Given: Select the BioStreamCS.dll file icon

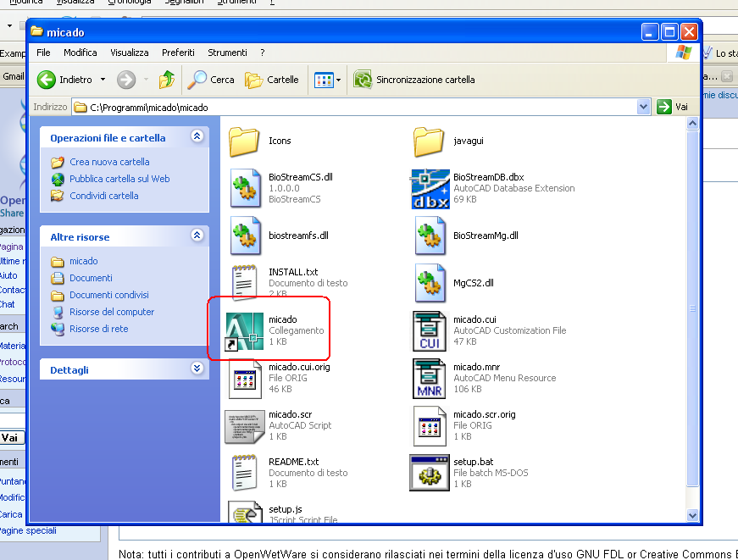Looking at the screenshot, I should (244, 188).
